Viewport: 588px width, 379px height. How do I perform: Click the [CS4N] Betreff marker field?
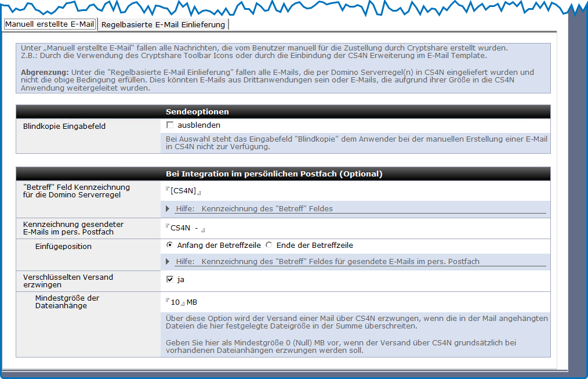coord(183,191)
